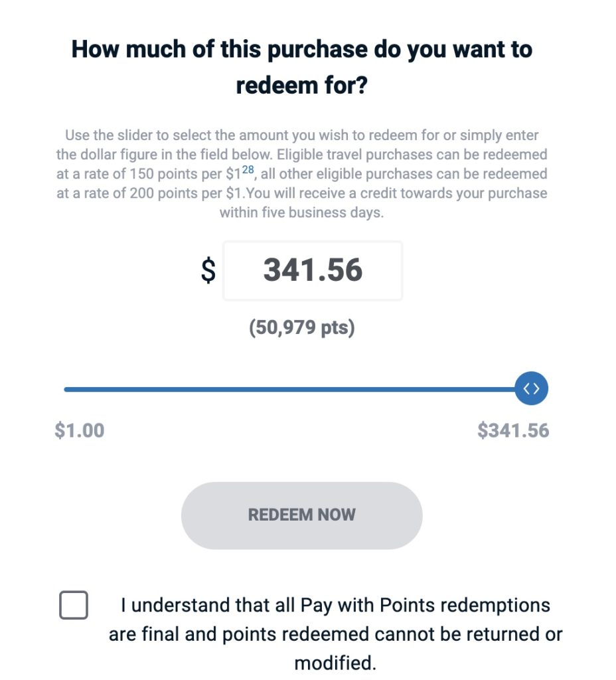Enable the Pay with Points acknowledgement checkbox
616x680 pixels.
[74, 605]
